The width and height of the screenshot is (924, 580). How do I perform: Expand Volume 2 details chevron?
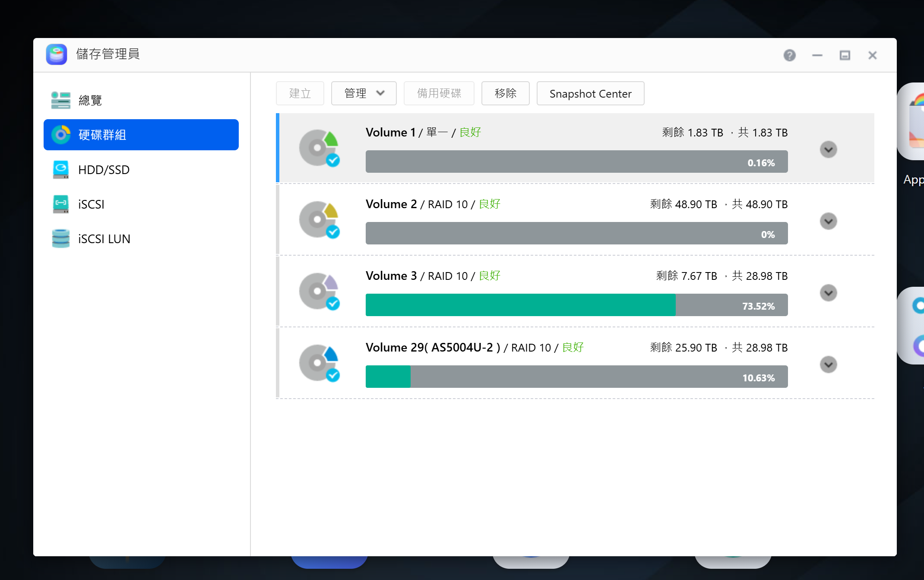pyautogui.click(x=829, y=222)
